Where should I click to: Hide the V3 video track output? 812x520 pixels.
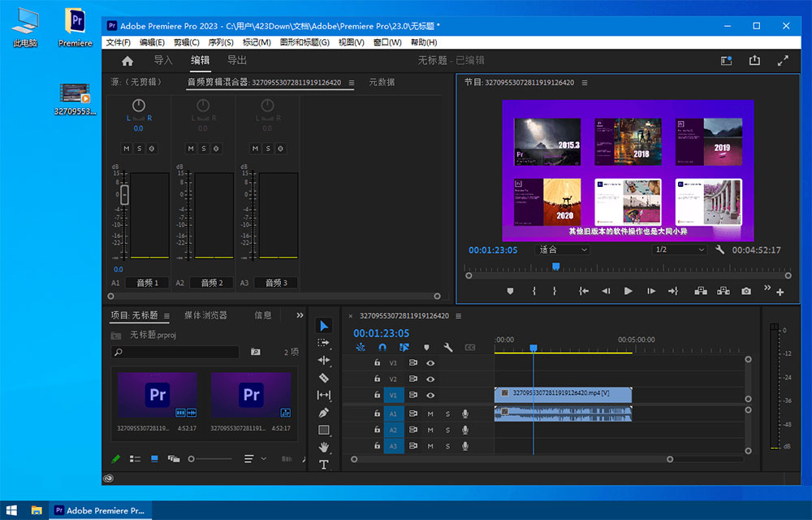430,363
